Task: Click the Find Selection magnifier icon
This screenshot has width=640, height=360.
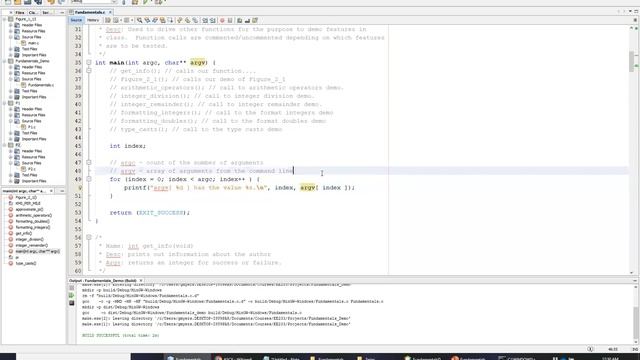Action: click(x=140, y=20)
